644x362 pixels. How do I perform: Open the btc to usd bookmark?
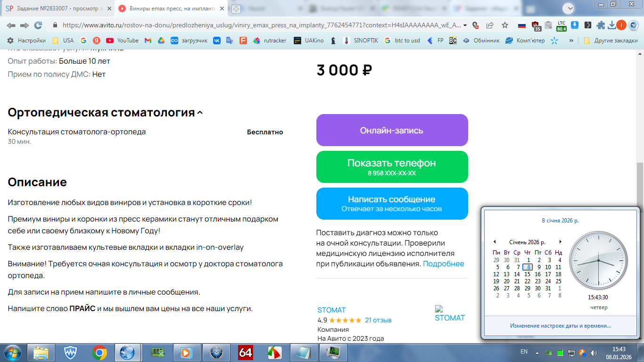coord(402,41)
